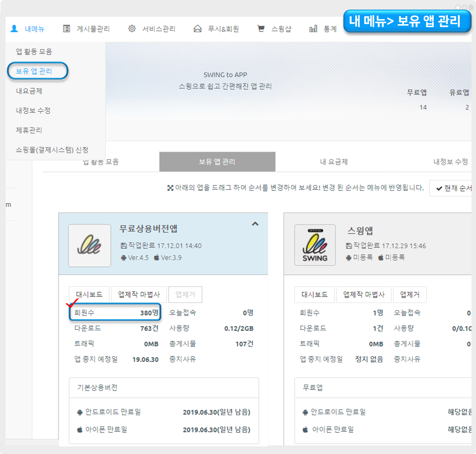Click the 게시물관리 board icon

click(66, 29)
